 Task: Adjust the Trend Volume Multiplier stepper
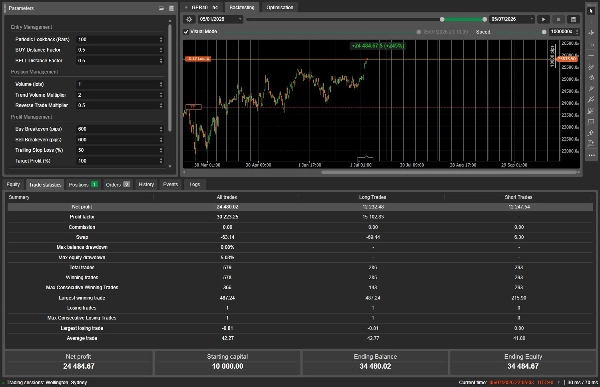click(x=161, y=95)
